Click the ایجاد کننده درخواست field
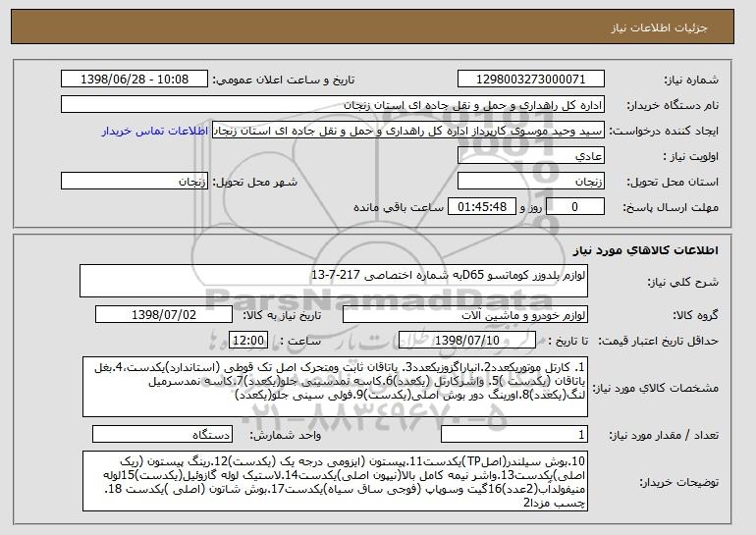The height and width of the screenshot is (535, 756). tap(408, 131)
